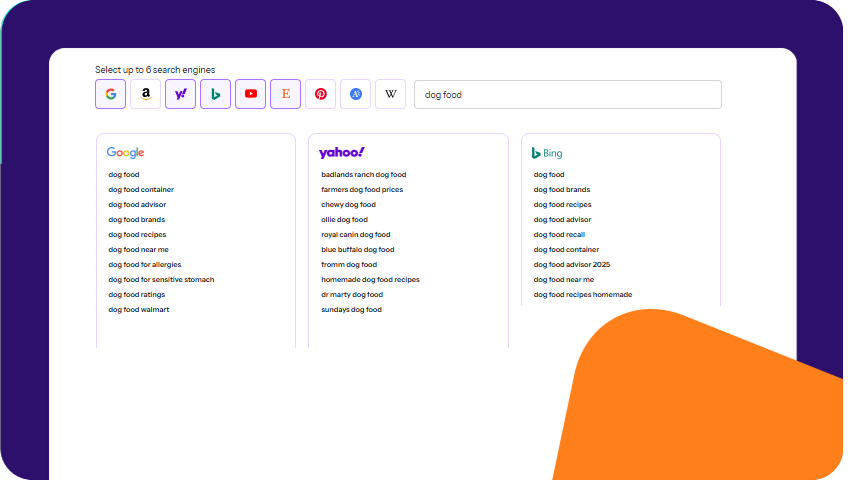Click the Bing logo in results column

point(547,153)
